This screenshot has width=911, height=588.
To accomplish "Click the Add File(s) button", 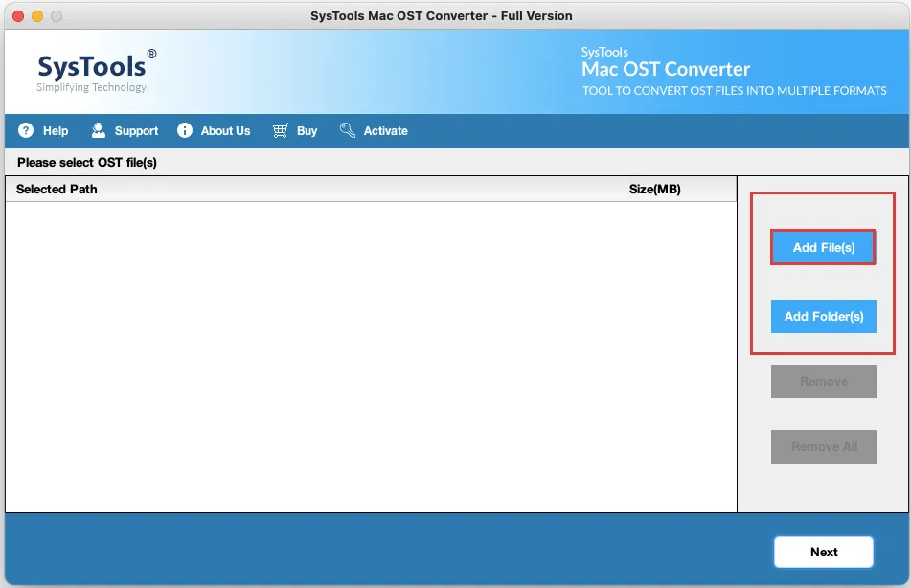I will [823, 247].
